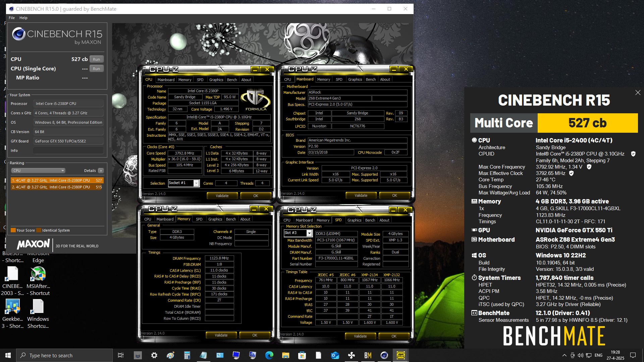Click the shield badge next to Max Effective Clock
Screen dimensions: 644x362
click(x=571, y=173)
